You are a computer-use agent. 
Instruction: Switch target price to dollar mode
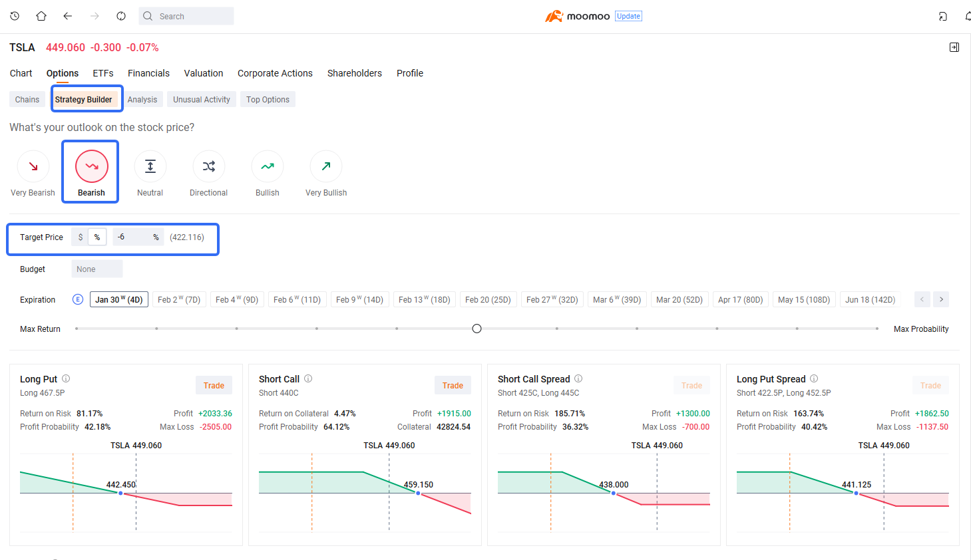point(81,237)
